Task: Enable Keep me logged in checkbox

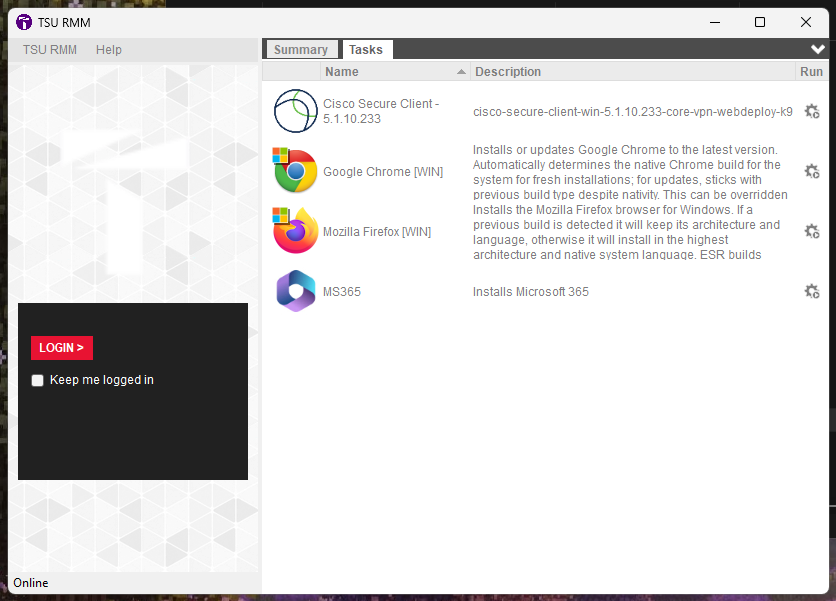Action: (x=38, y=380)
